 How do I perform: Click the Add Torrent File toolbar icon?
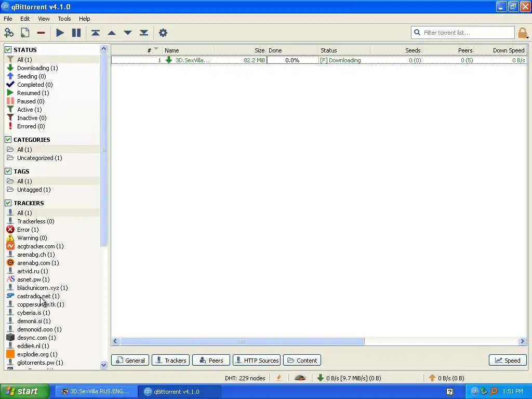point(25,33)
